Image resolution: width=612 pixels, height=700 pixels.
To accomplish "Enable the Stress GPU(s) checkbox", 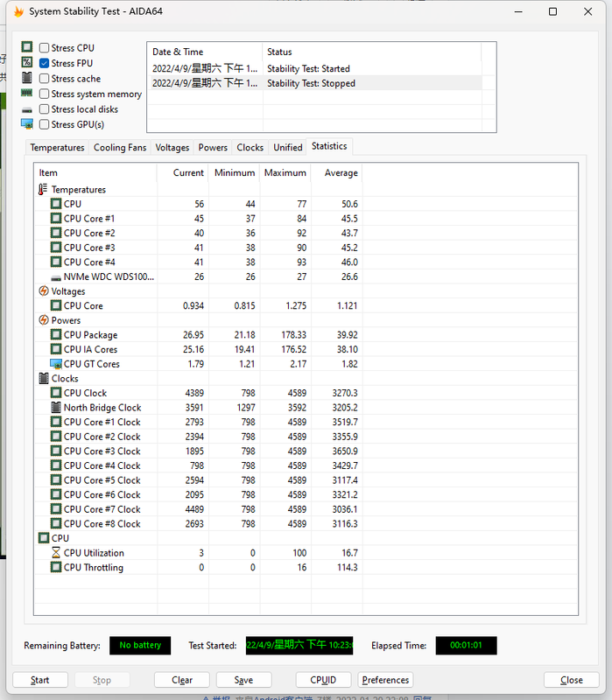I will tap(44, 124).
